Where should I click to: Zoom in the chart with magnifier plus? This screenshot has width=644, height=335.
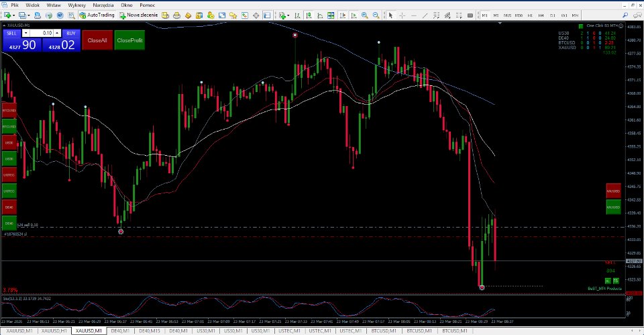(x=365, y=15)
